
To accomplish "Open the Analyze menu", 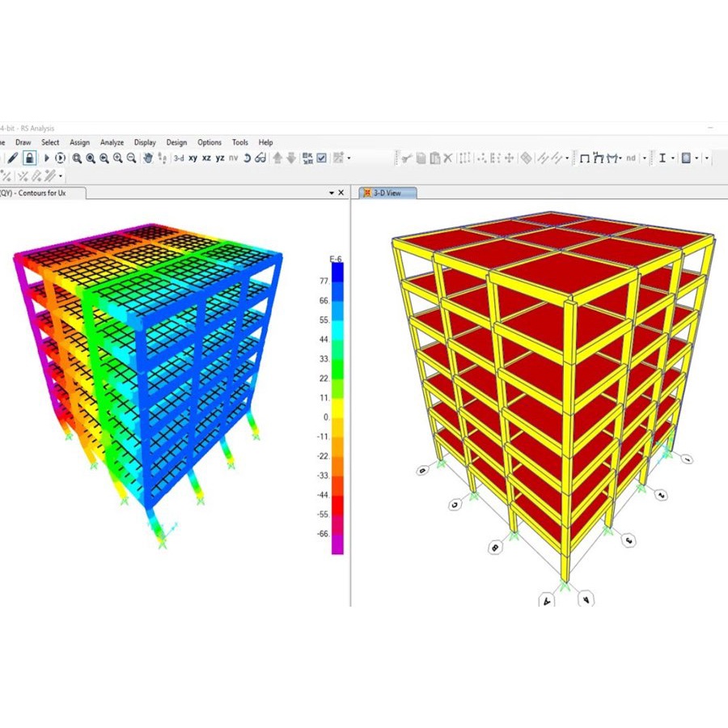I will tap(112, 142).
